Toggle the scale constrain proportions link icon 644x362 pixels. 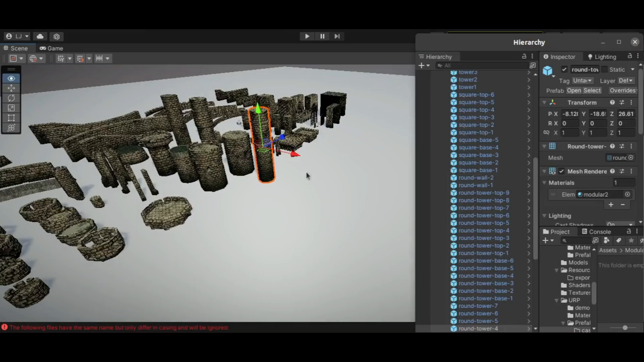pyautogui.click(x=546, y=133)
